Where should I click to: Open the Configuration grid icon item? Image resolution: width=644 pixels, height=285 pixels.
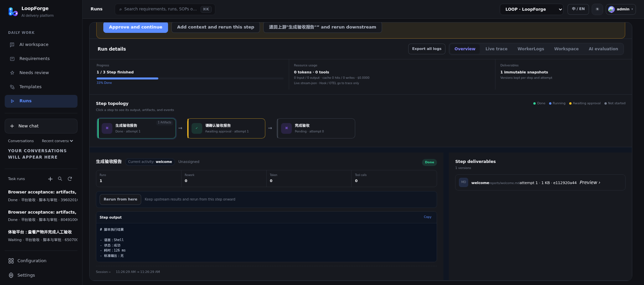point(41,261)
